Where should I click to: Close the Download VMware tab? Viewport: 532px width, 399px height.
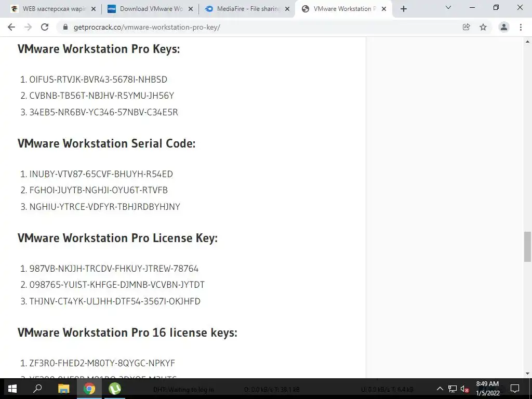[191, 9]
